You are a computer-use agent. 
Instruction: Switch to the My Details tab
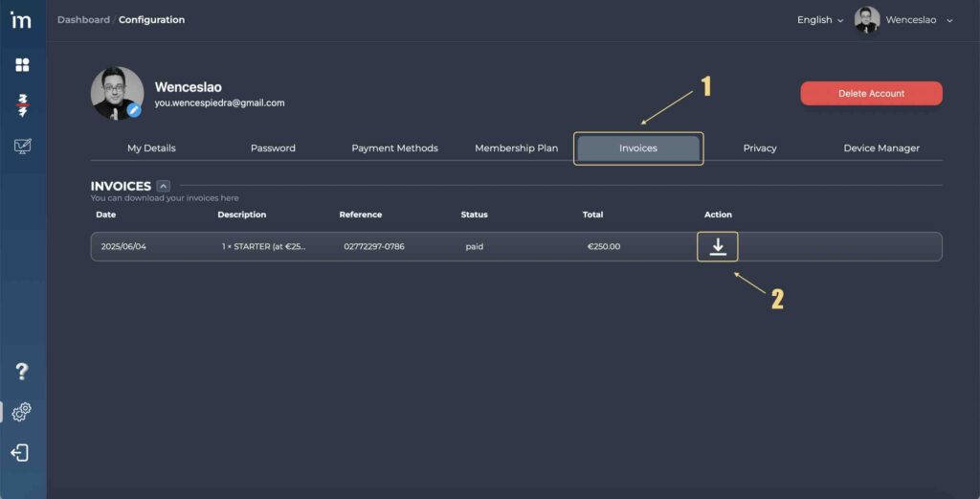151,148
